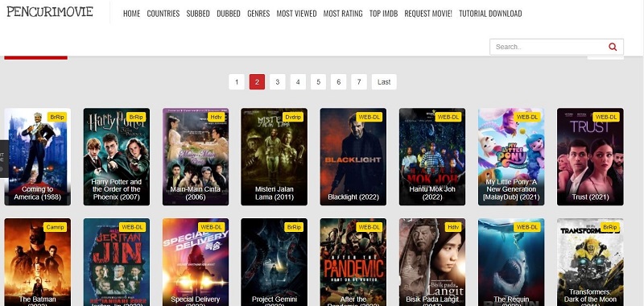
Task: Open Transformers Dark of the Moon poster
Action: (x=590, y=262)
